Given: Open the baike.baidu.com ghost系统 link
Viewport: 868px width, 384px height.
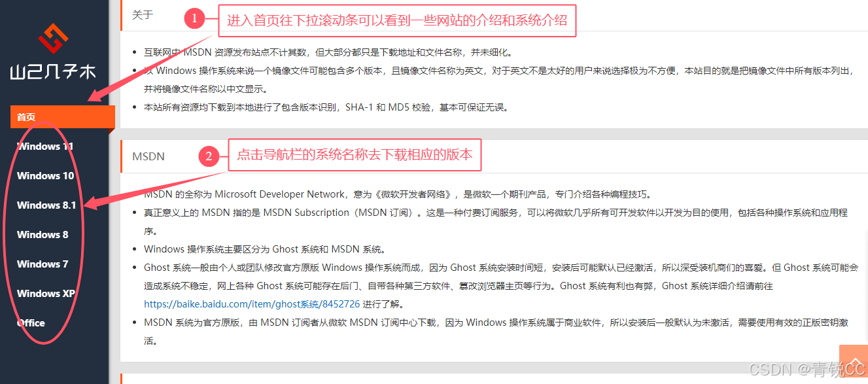Looking at the screenshot, I should [252, 304].
